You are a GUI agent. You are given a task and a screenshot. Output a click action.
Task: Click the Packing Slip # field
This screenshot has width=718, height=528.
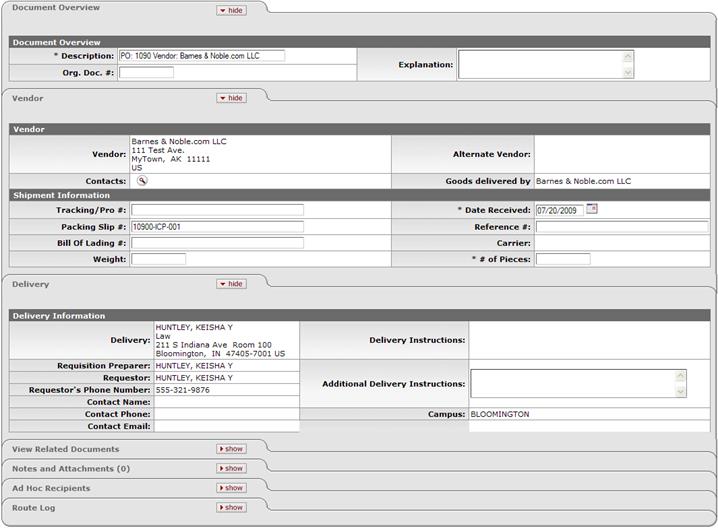click(217, 227)
